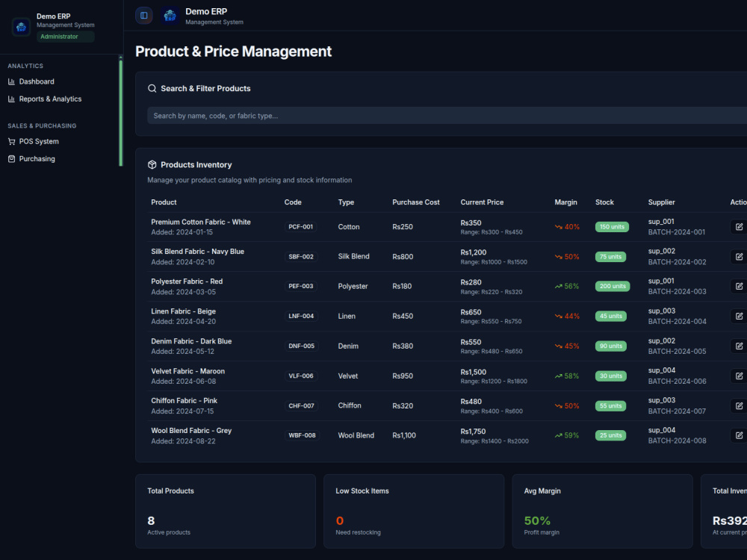Click the 40% margin indicator
747x560 pixels.
[x=567, y=227]
